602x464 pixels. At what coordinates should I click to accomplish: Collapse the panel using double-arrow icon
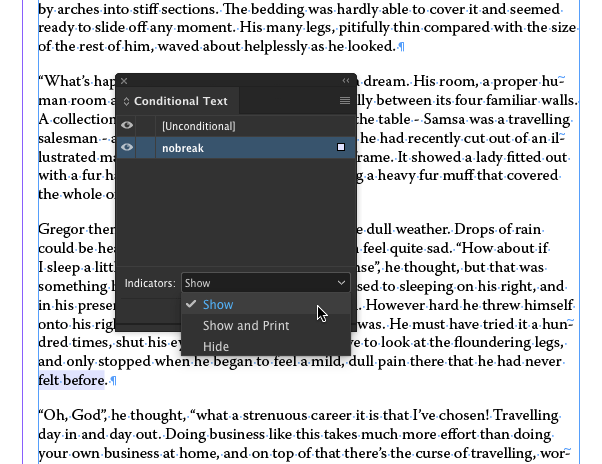coord(346,81)
